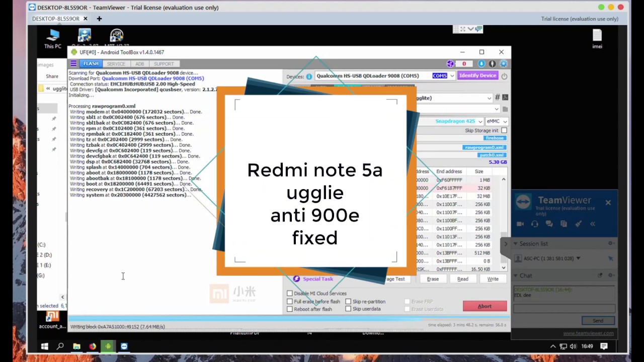Open Devices COM port dropdown
The width and height of the screenshot is (644, 362).
452,76
